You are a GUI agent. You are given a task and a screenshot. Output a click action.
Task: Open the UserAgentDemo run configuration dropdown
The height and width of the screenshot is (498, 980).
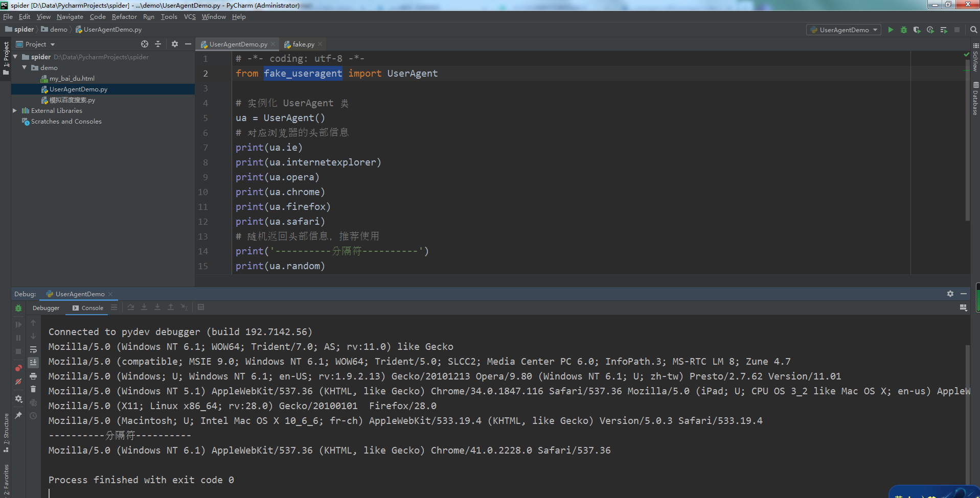(844, 30)
